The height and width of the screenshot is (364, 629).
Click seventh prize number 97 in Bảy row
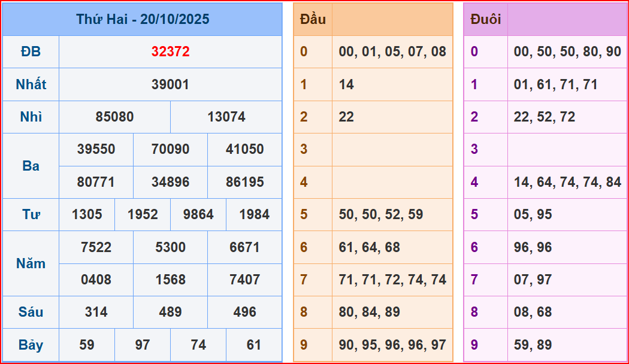coord(143,345)
